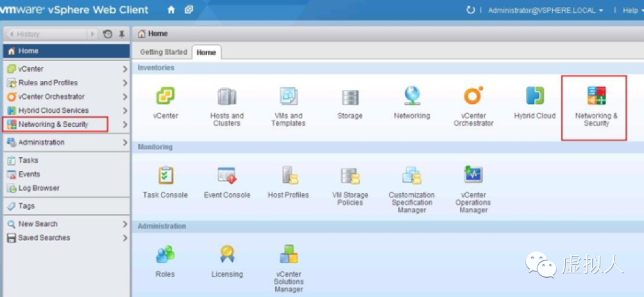Expand Networking & Security chevron
The width and height of the screenshot is (644, 297).
coord(125,124)
